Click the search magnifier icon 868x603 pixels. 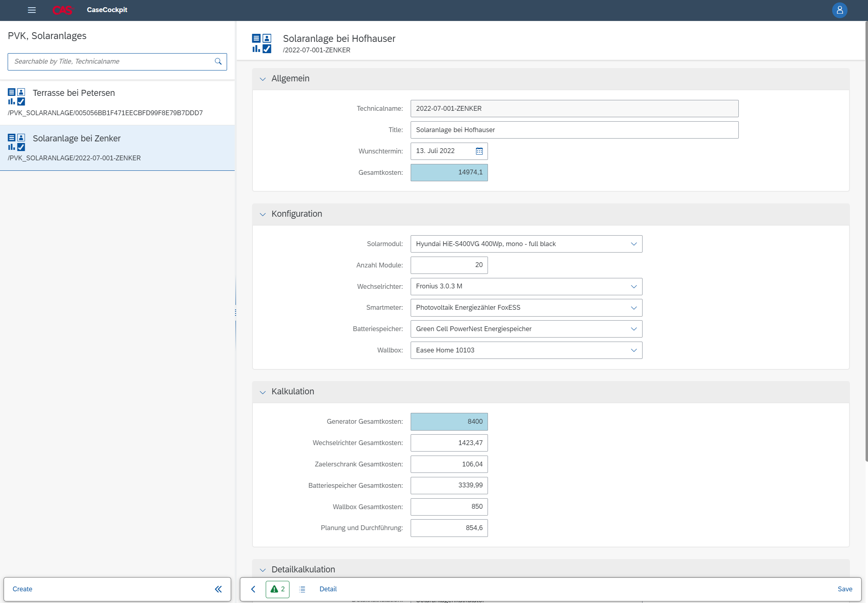[x=218, y=62]
